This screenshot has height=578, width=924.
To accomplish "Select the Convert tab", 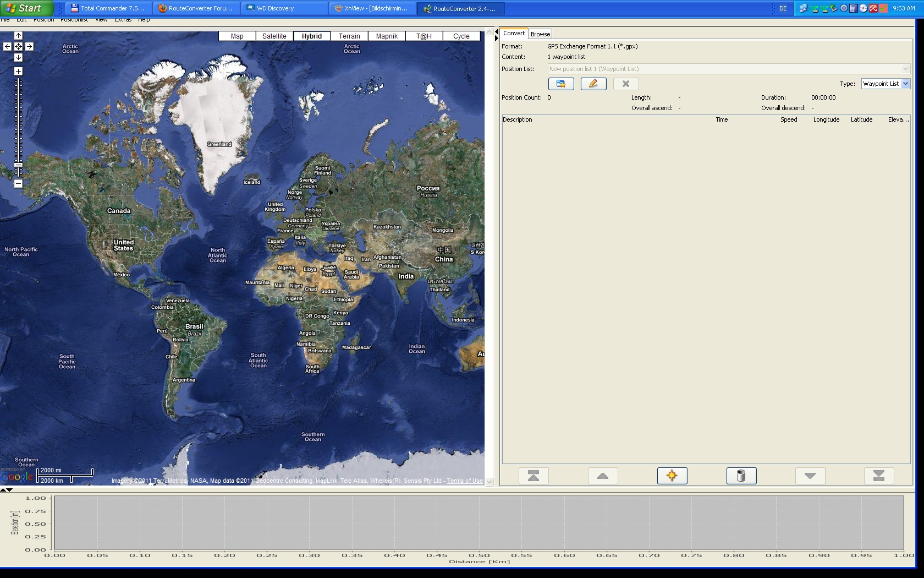I will point(514,34).
